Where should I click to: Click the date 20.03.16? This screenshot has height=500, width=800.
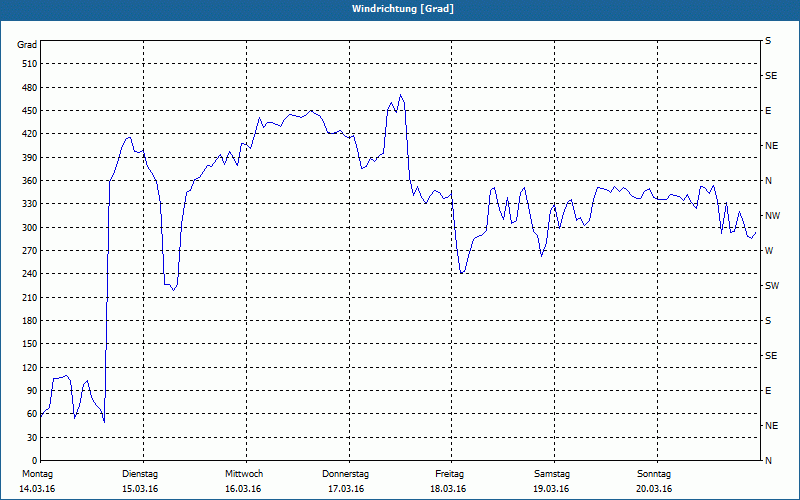pos(654,489)
